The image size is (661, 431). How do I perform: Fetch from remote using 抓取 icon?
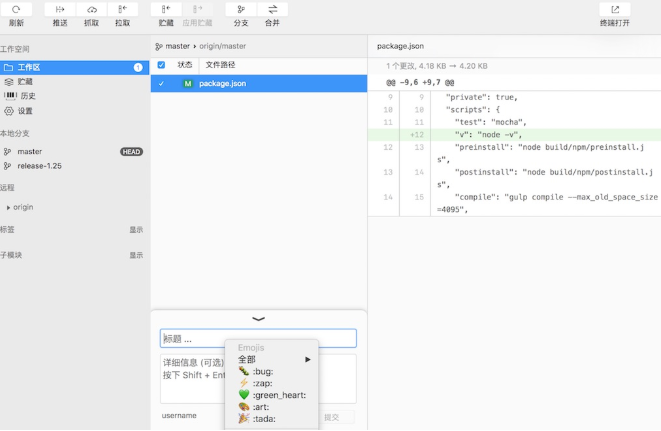(x=91, y=10)
